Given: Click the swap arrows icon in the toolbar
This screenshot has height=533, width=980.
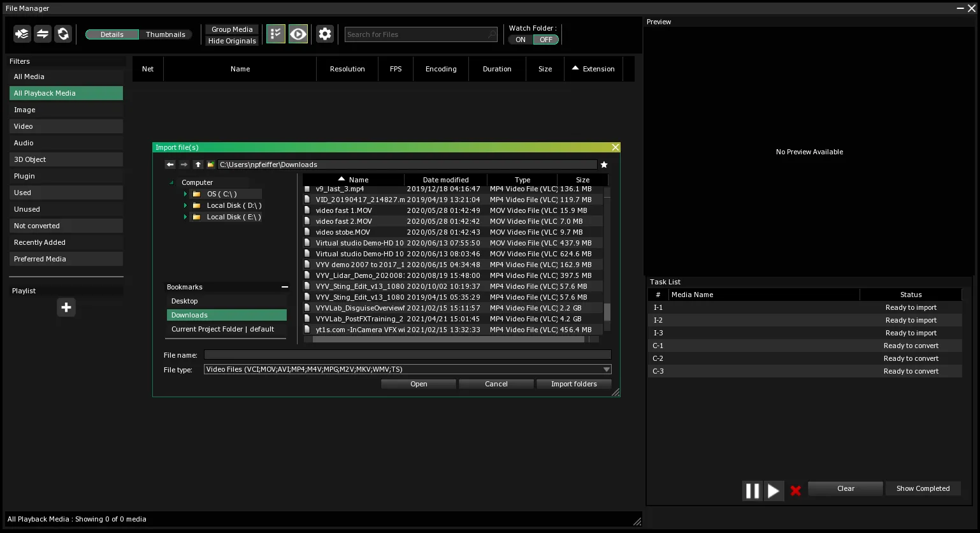Looking at the screenshot, I should click(x=43, y=34).
